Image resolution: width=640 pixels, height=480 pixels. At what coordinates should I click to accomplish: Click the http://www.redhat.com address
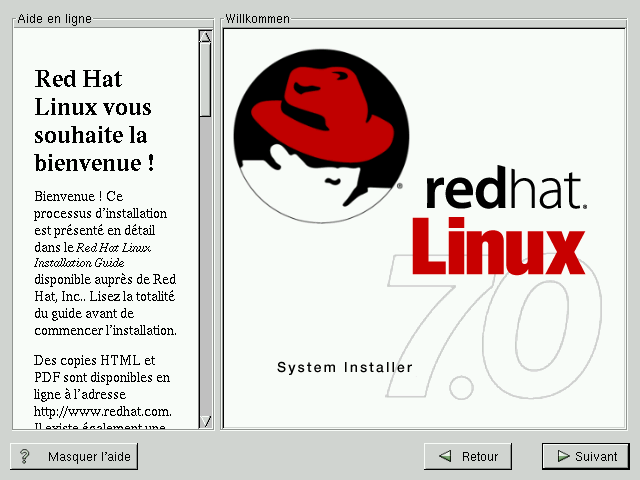[x=103, y=411]
